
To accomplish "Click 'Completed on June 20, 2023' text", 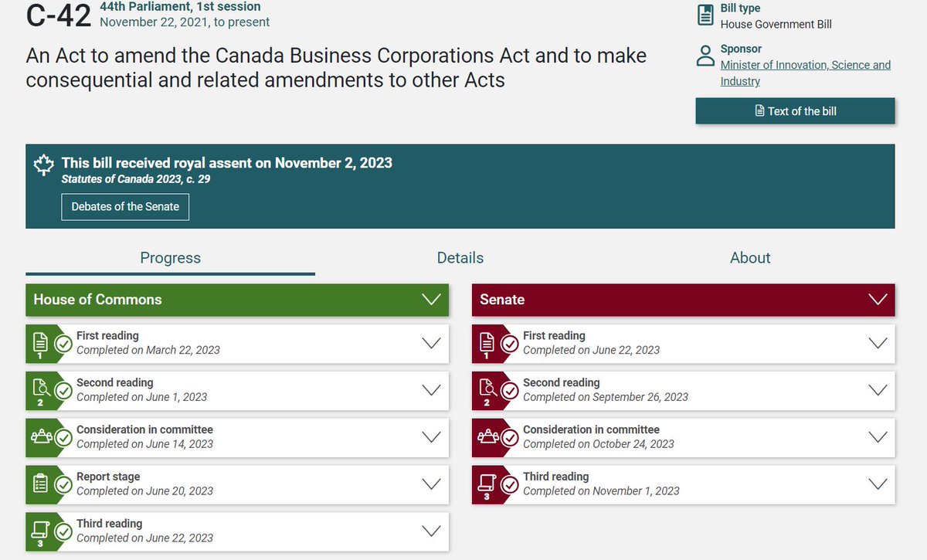I will [x=145, y=491].
